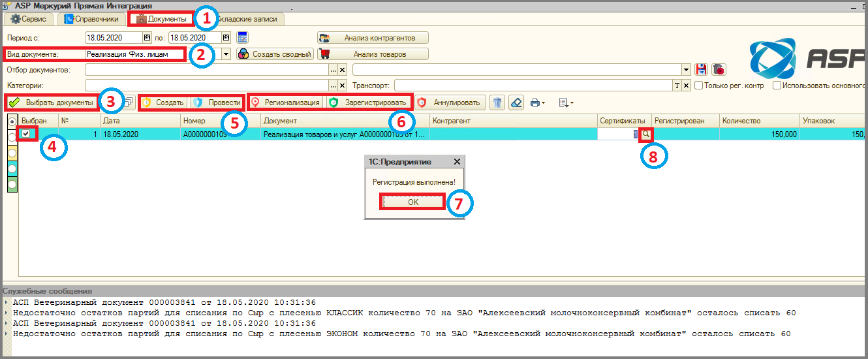The image size is (868, 359).
Task: Expand first АСП Ветеринарный документ message
Action: [x=7, y=303]
